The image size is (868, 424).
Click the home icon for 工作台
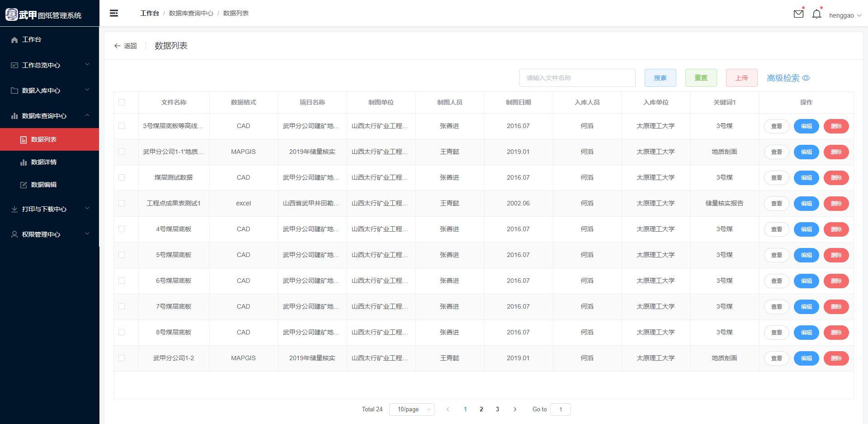pyautogui.click(x=14, y=40)
